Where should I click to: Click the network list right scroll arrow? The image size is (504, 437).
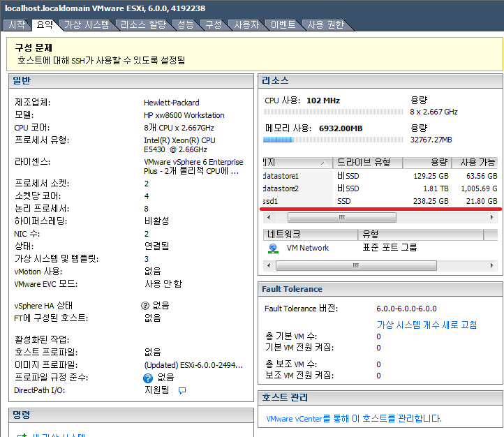(x=492, y=266)
